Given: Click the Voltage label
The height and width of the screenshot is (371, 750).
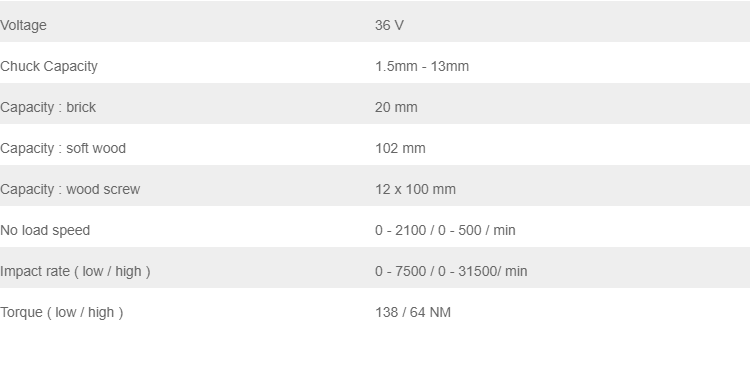Looking at the screenshot, I should (23, 25).
